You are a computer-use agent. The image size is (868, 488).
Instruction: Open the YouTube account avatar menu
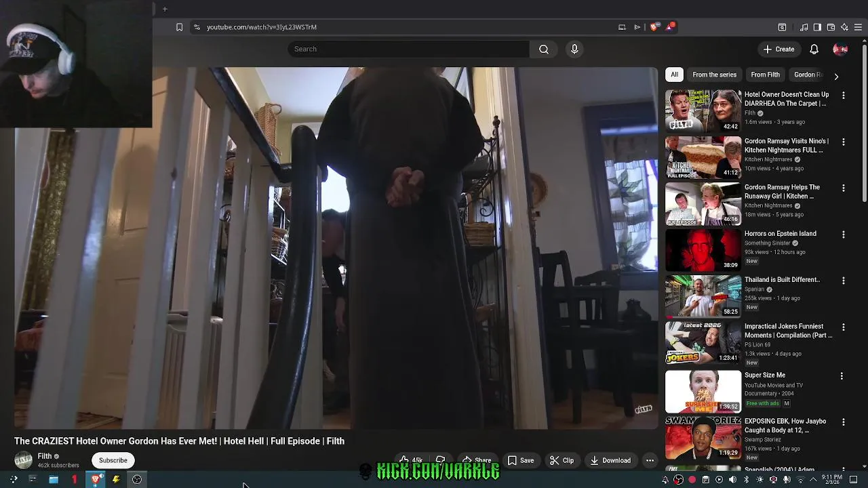pos(840,49)
